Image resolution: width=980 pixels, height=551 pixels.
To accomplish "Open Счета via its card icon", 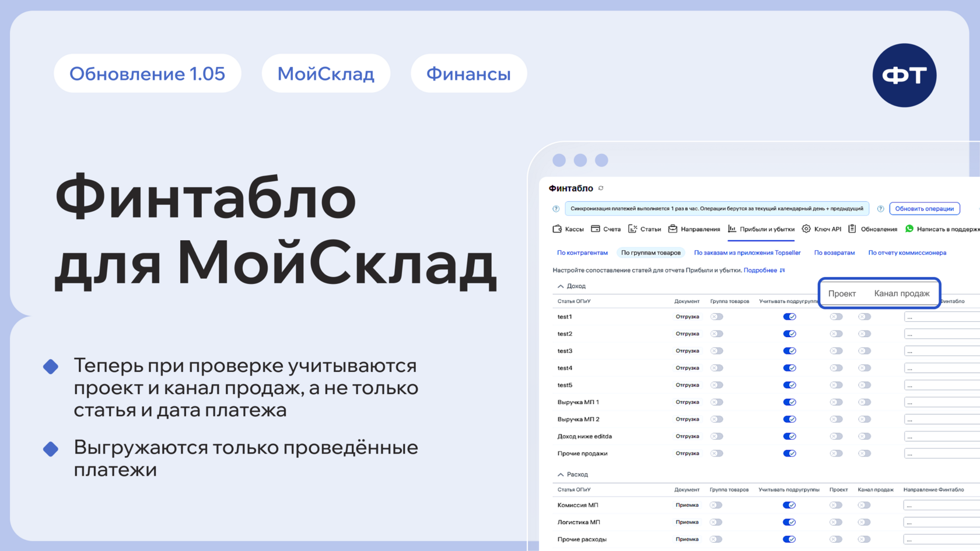I will 596,229.
